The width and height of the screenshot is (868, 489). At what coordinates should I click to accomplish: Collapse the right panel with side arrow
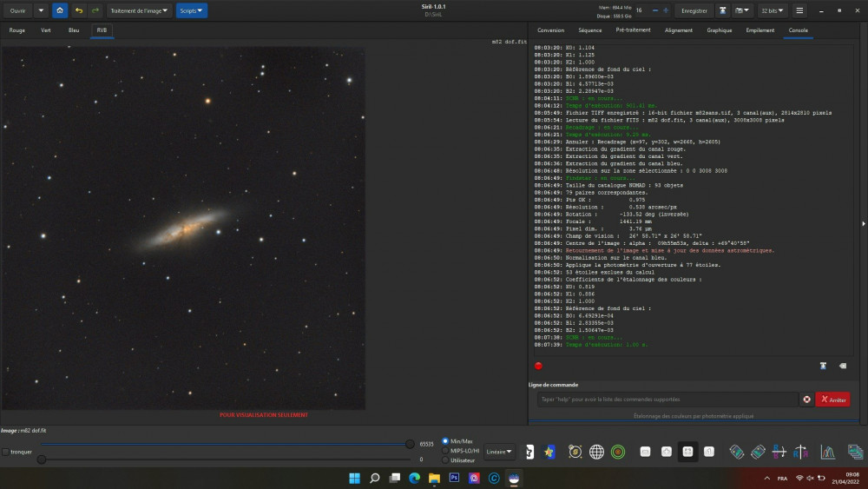(x=864, y=224)
